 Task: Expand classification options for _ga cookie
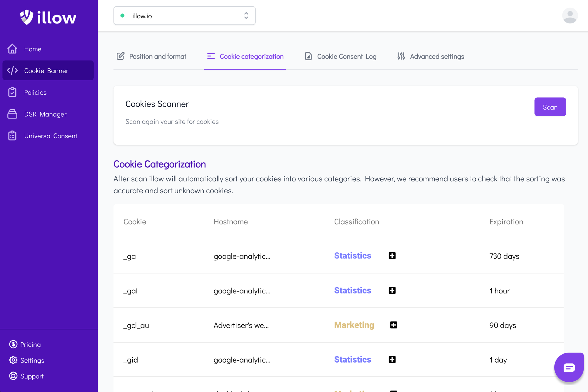[392, 255]
